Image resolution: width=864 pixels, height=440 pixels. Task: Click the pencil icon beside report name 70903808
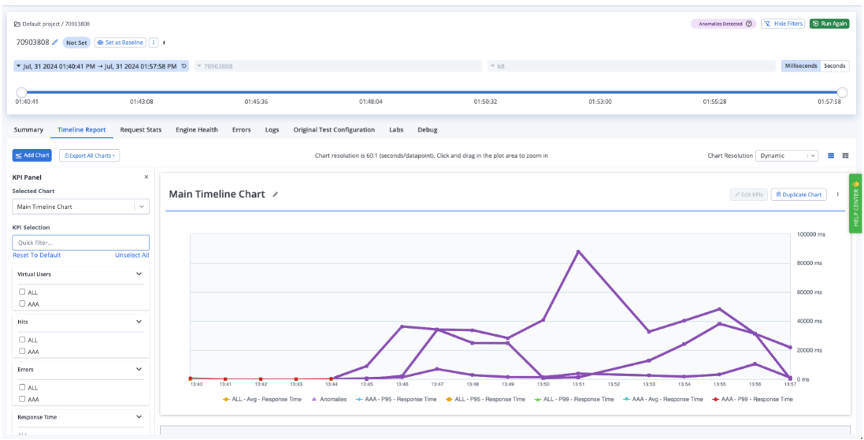[55, 42]
